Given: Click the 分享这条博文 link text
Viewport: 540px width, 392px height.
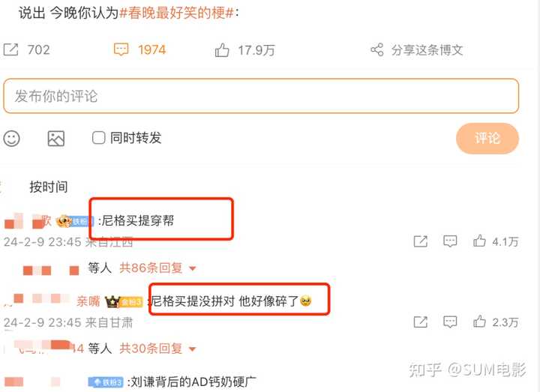Looking at the screenshot, I should [x=427, y=50].
